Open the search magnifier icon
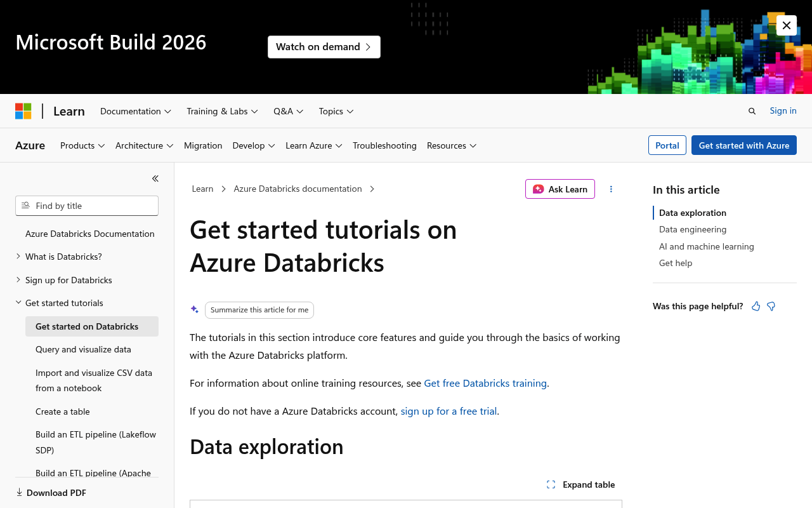The width and height of the screenshot is (812, 508). pos(752,111)
